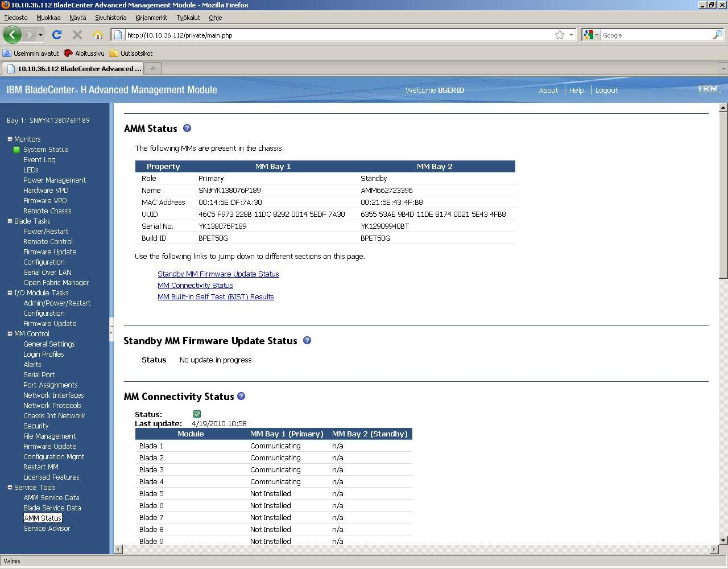Open the Aloitussivu bookmark
This screenshot has height=569, width=728.
pos(84,53)
